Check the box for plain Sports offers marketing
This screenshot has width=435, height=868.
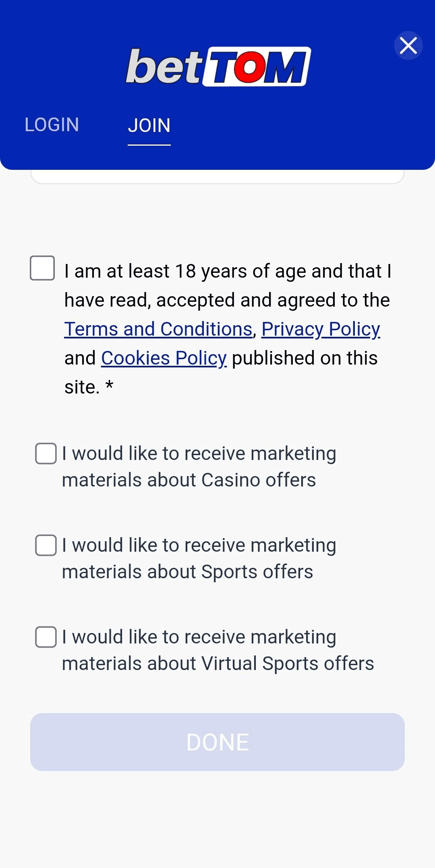pyautogui.click(x=46, y=545)
